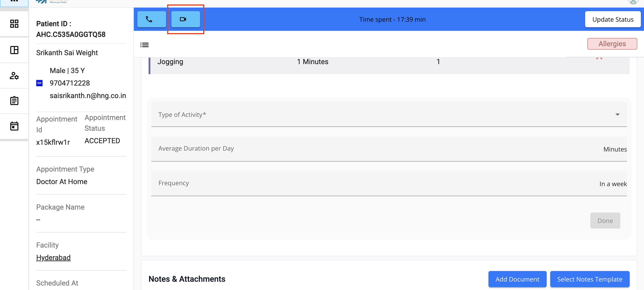Open the calendar sidebar icon
Image resolution: width=644 pixels, height=290 pixels.
click(14, 126)
